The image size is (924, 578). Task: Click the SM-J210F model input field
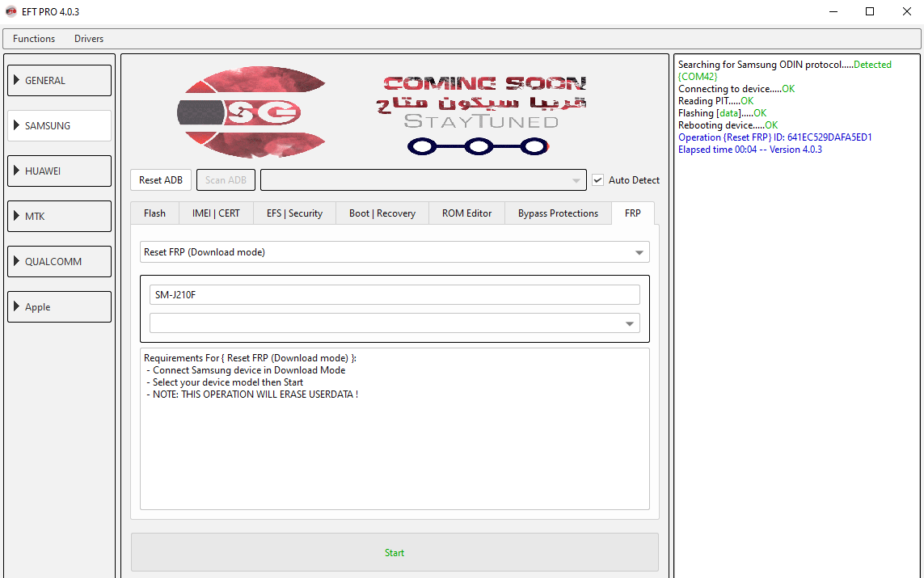(394, 294)
